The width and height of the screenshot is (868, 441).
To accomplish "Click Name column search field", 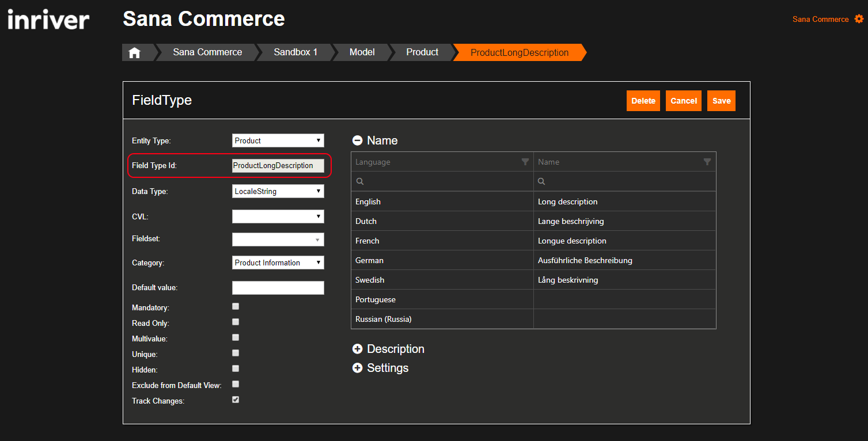I will tap(625, 181).
